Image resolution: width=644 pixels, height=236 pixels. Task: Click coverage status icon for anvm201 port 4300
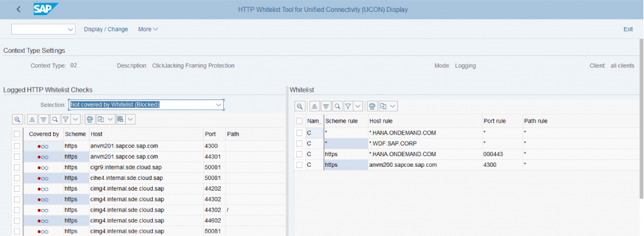[43, 146]
